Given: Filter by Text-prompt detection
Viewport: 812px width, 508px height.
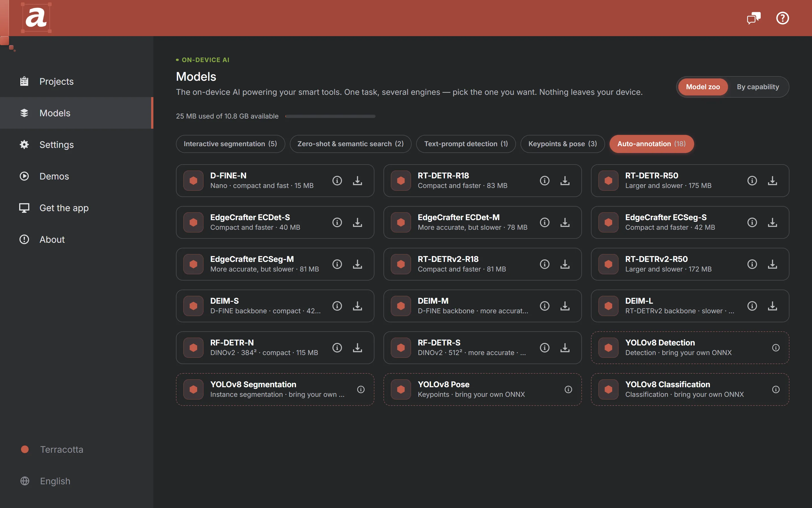Looking at the screenshot, I should [466, 144].
